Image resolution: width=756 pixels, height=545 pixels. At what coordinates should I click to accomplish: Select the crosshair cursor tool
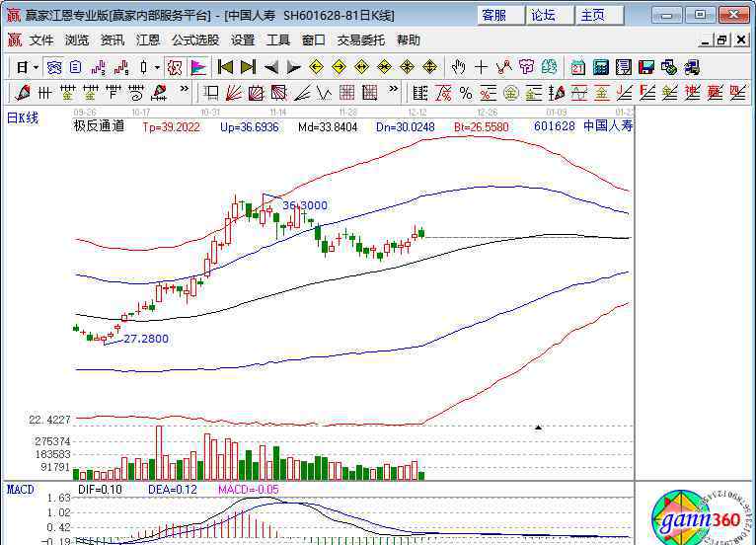[481, 67]
